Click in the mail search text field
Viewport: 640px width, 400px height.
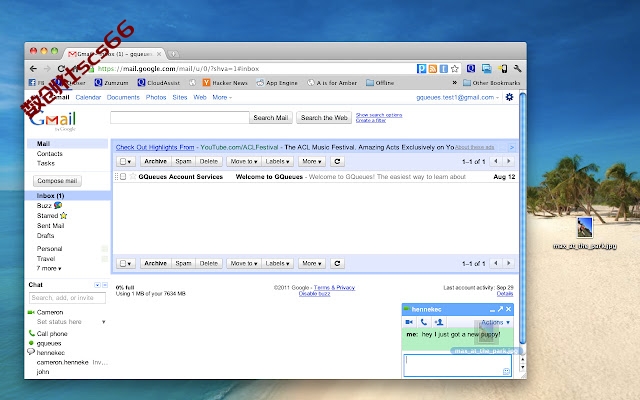180,118
